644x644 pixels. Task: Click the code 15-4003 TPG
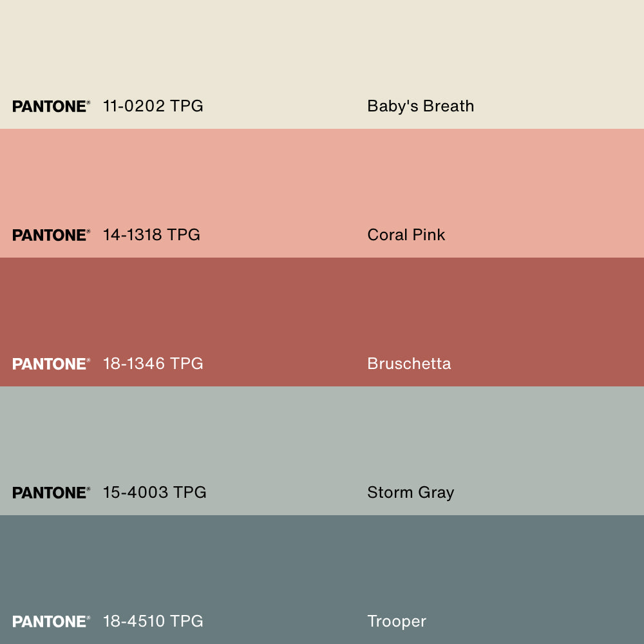pyautogui.click(x=155, y=493)
